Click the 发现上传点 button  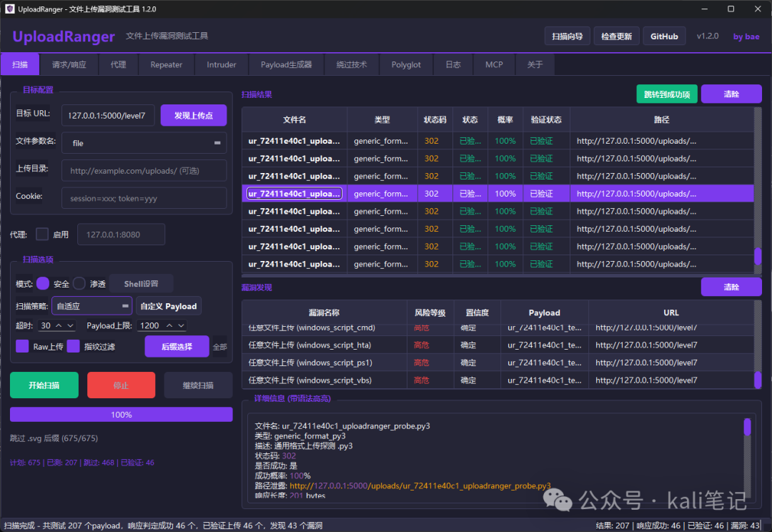(x=194, y=115)
